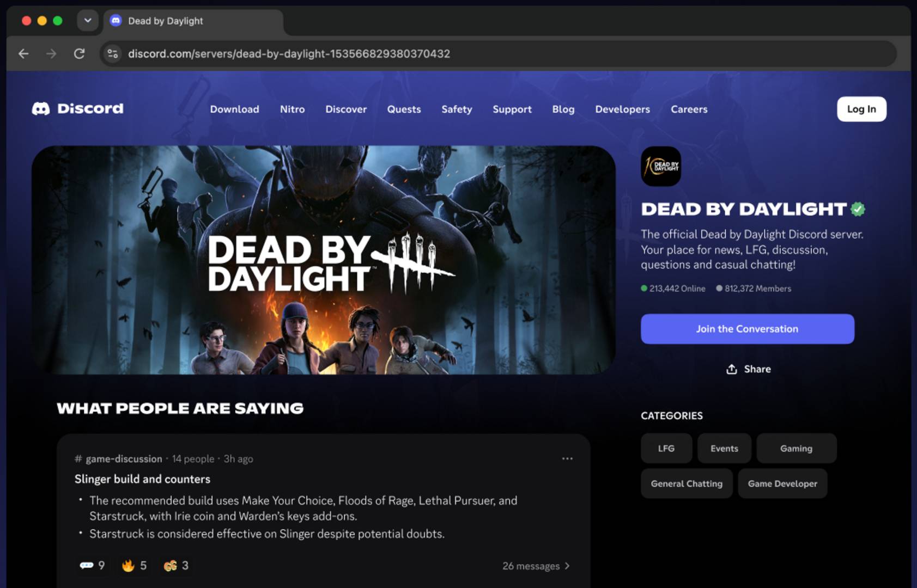Select the Gaming category chip
The image size is (917, 588).
[x=796, y=449]
